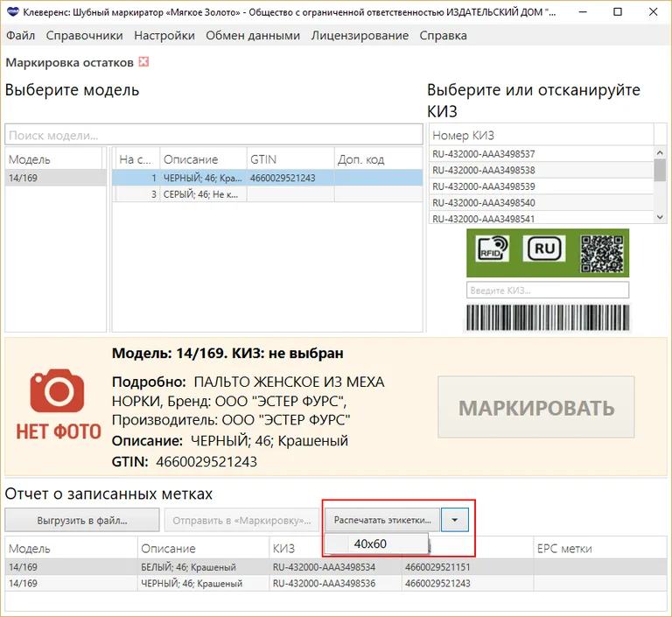Select the 40x60 label size option

(371, 543)
